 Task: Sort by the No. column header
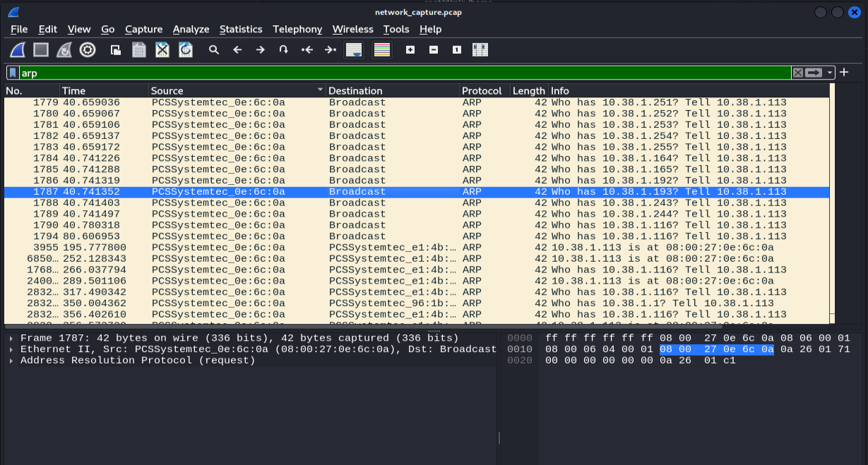click(x=32, y=90)
